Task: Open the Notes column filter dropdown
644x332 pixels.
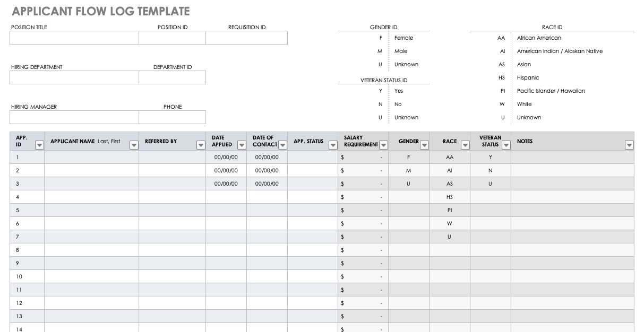Action: point(629,145)
